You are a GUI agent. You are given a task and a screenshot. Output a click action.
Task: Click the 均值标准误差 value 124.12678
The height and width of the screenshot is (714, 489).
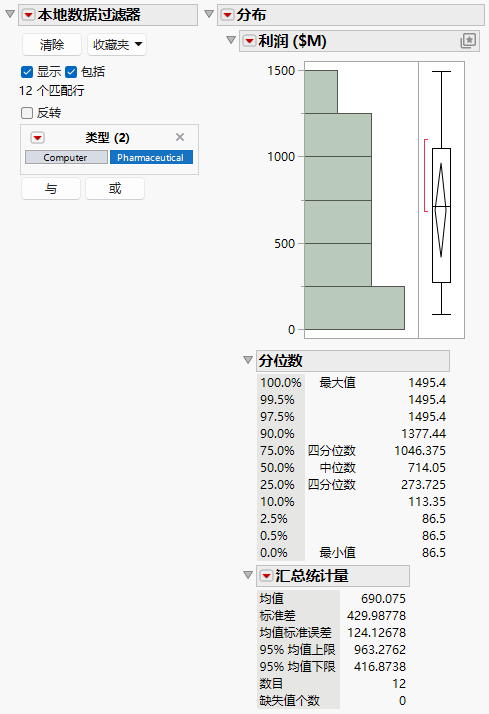376,632
